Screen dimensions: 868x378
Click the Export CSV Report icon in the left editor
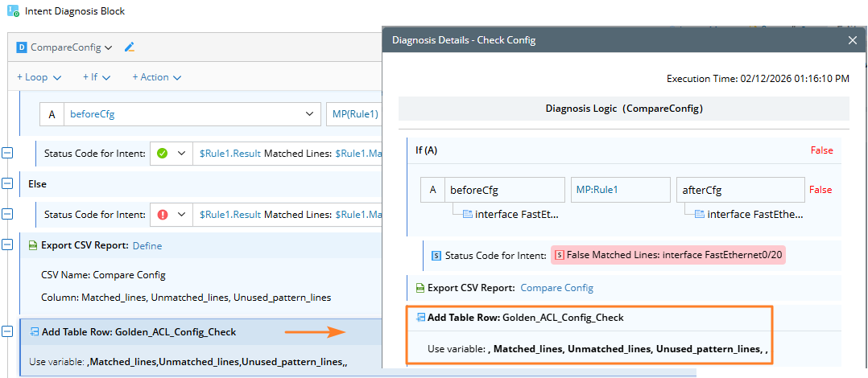coord(34,245)
